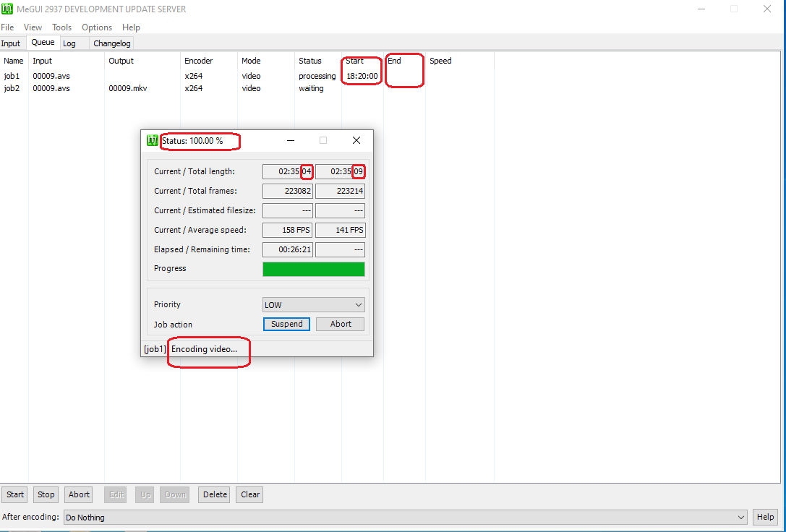Clear the job queue
Screen dimensions: 786x532
[250, 494]
